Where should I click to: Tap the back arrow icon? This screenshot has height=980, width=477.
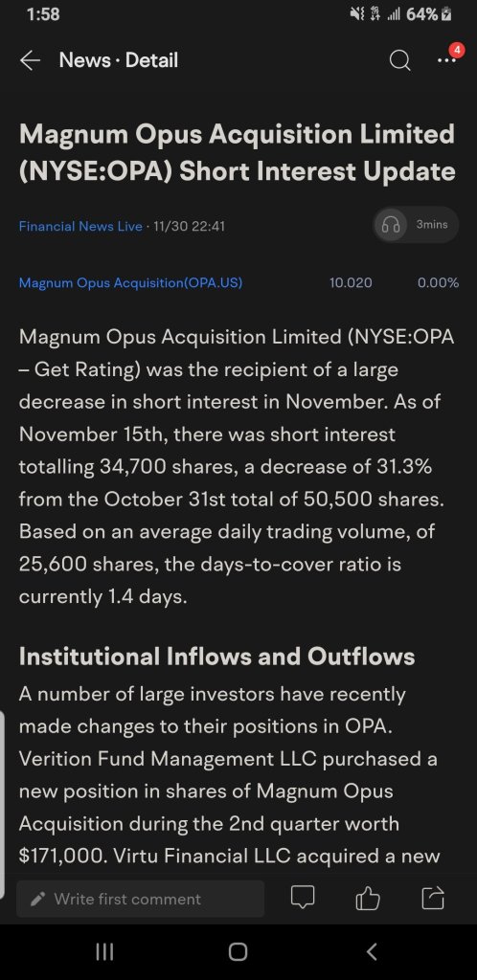(x=30, y=60)
